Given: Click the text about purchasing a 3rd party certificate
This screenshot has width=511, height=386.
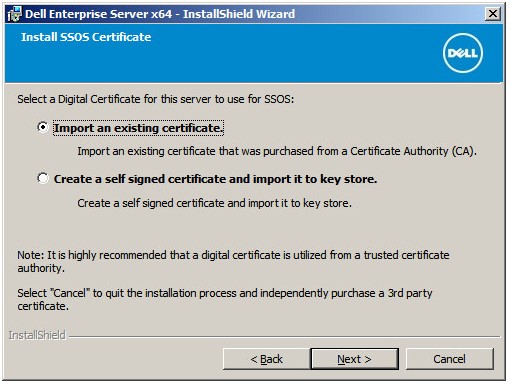Looking at the screenshot, I should 225,299.
